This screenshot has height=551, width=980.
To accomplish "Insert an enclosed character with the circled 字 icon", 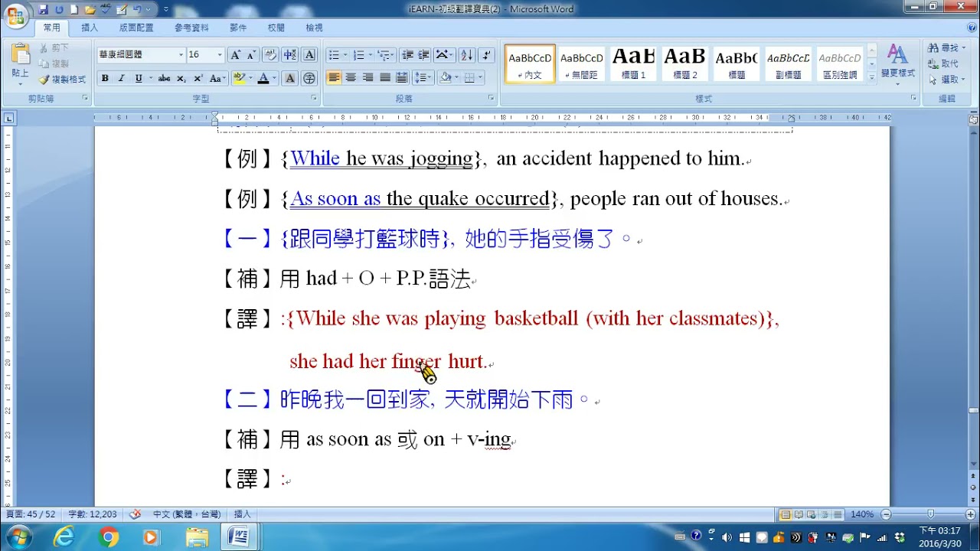I will pyautogui.click(x=309, y=78).
